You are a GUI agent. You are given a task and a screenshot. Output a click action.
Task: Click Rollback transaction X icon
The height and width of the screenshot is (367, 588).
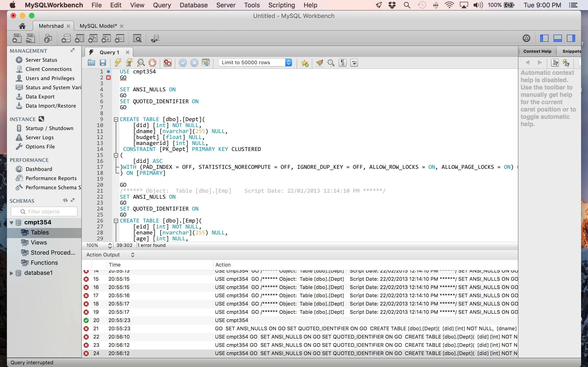(194, 63)
